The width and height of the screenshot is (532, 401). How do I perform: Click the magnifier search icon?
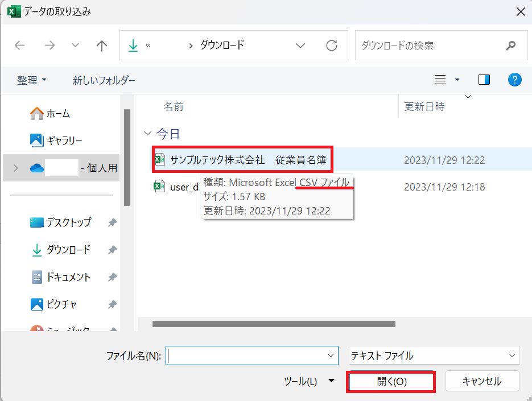(x=510, y=46)
